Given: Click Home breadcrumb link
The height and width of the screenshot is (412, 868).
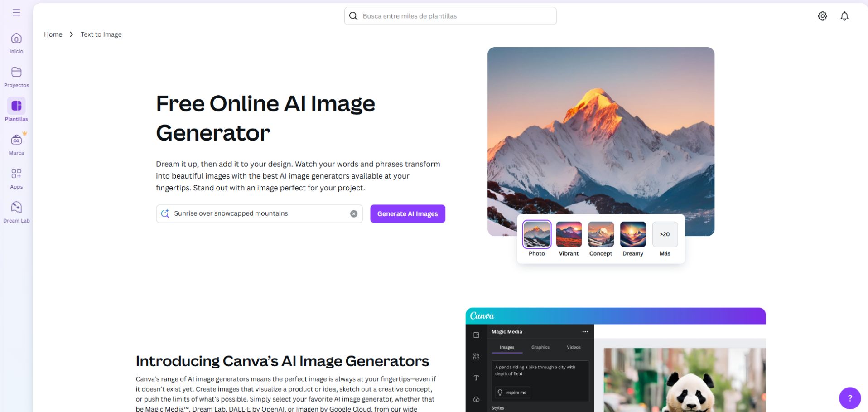Looking at the screenshot, I should coord(53,34).
